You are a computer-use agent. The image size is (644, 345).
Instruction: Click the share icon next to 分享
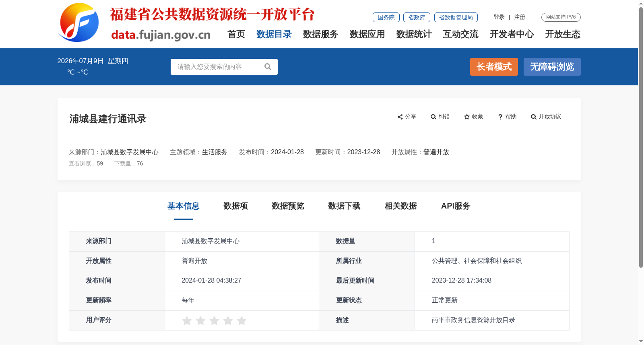400,117
